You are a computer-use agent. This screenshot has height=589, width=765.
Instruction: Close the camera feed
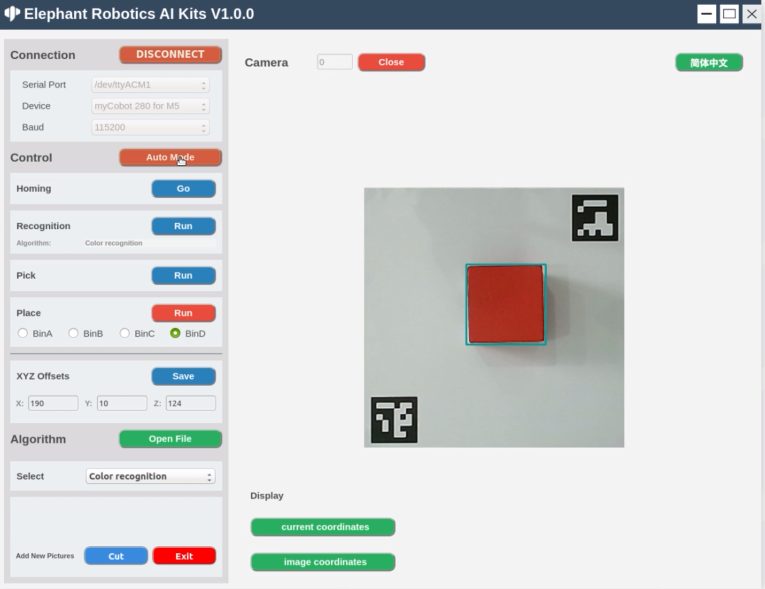(x=391, y=62)
